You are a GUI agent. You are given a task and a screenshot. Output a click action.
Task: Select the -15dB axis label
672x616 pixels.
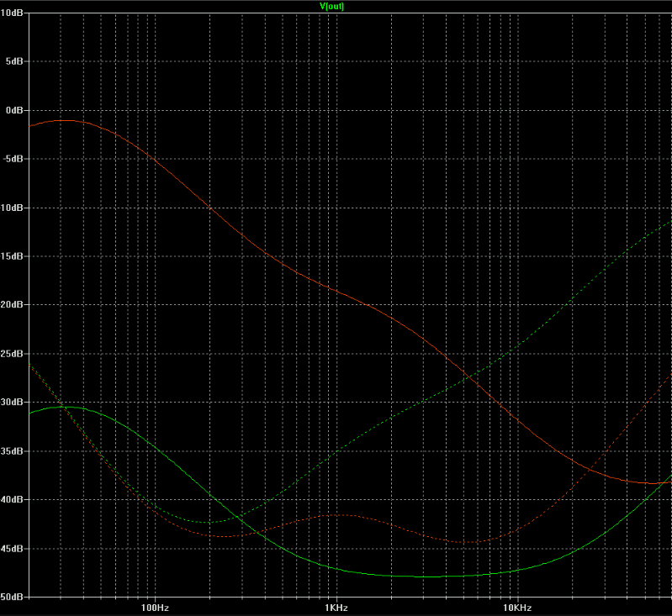pos(12,255)
